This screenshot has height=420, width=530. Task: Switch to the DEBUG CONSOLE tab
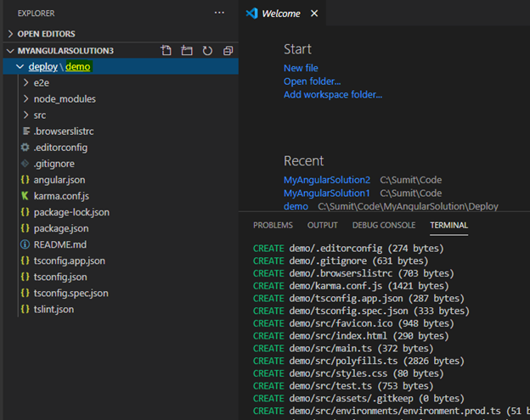click(x=384, y=225)
